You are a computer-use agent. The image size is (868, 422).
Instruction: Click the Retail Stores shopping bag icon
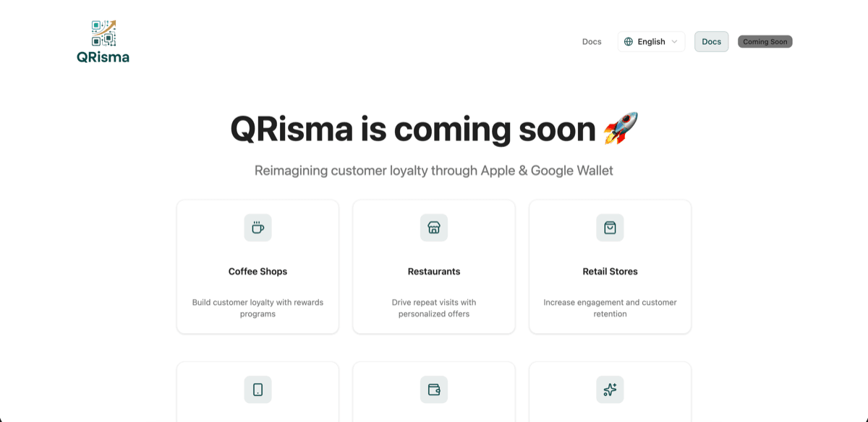point(610,227)
